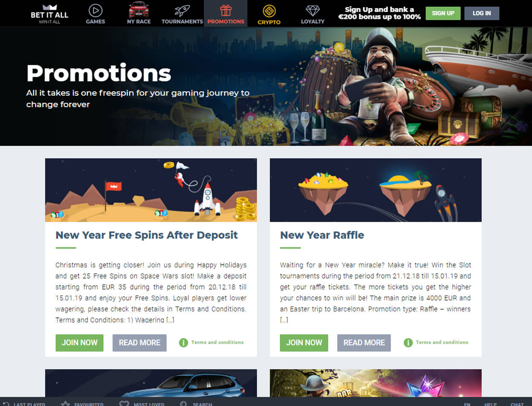
Task: Click the green Sign Up button
Action: (443, 13)
